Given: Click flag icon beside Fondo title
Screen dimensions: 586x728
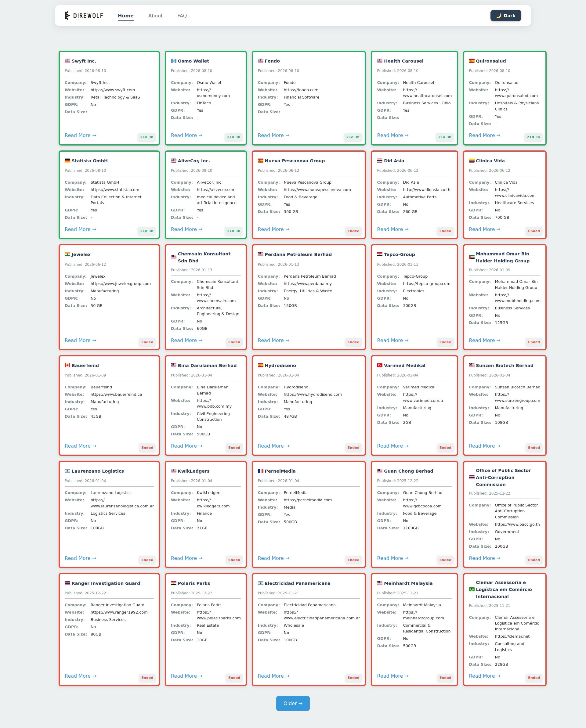Looking at the screenshot, I should pos(260,61).
